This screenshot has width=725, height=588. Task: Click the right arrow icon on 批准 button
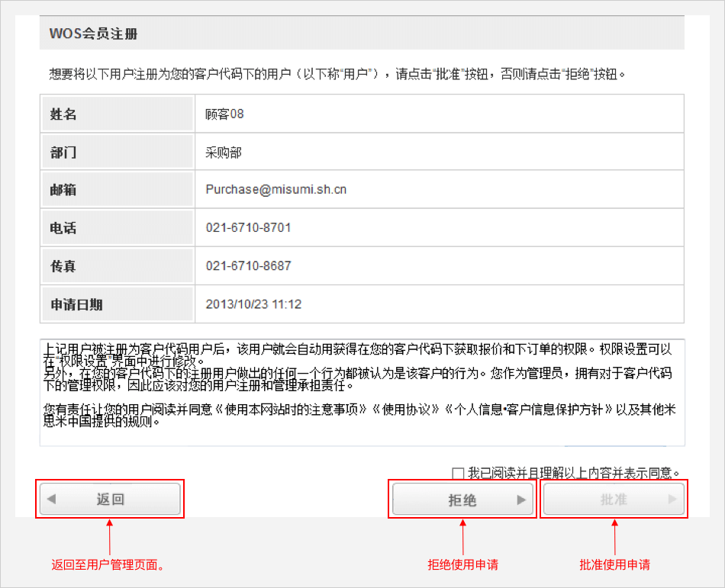click(x=672, y=500)
